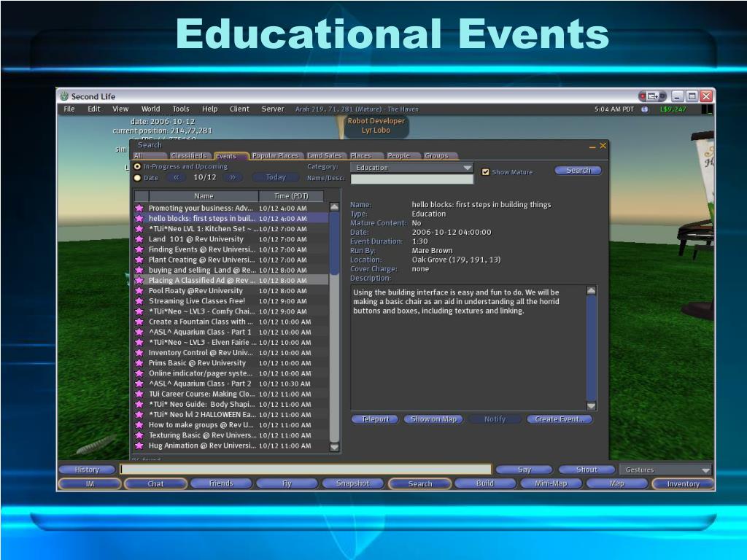
Task: Click the Second Life hand logo icon
Action: 64,96
